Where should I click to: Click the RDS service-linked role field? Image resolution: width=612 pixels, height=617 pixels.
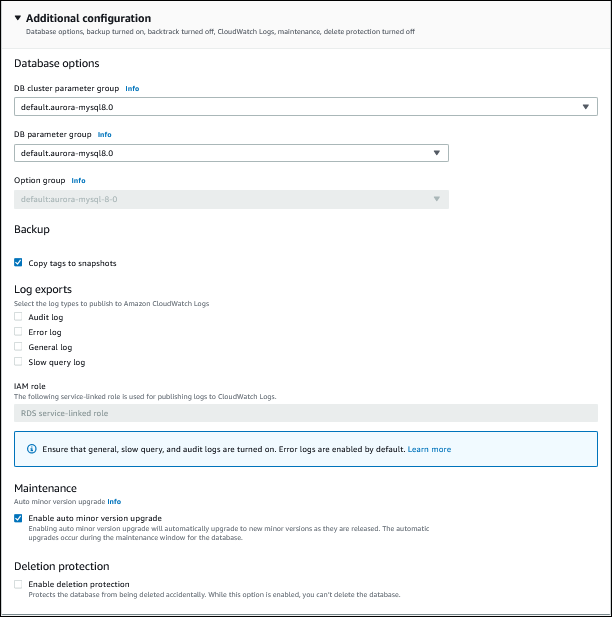(305, 413)
